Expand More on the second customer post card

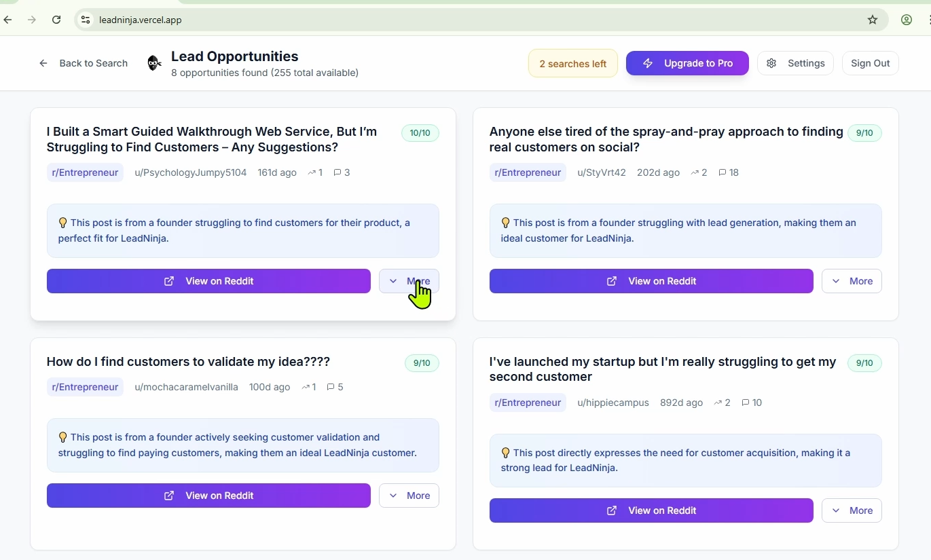(x=852, y=510)
